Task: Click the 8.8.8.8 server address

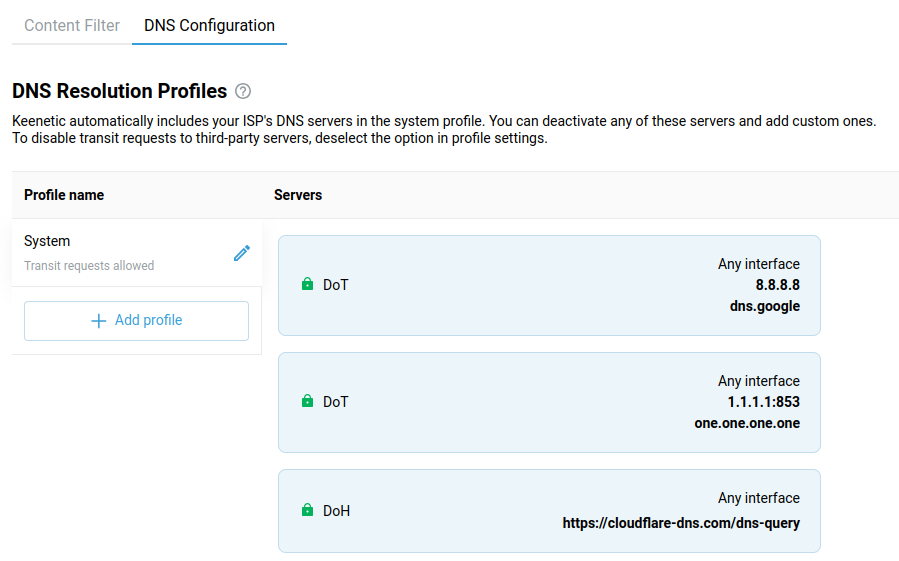Action: pyautogui.click(x=777, y=285)
